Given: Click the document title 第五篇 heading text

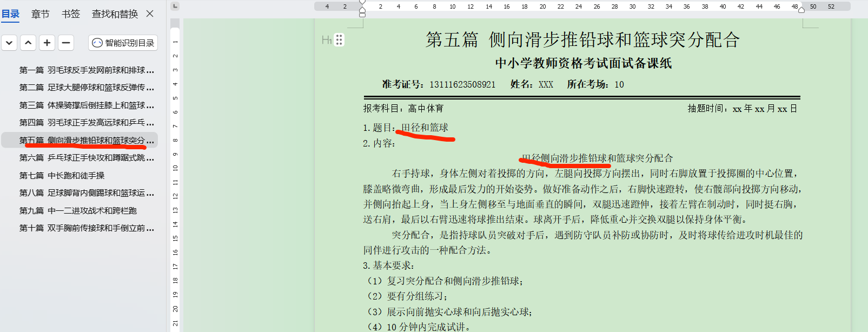Looking at the screenshot, I should tap(582, 40).
